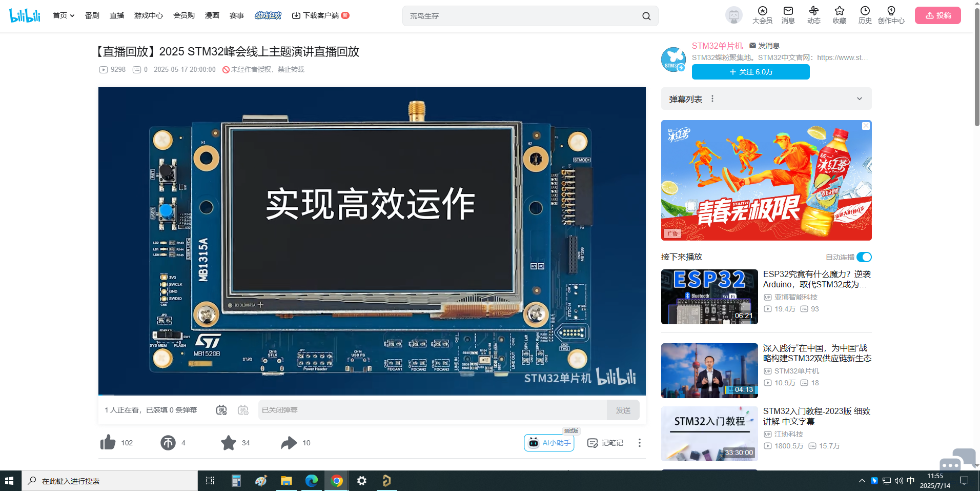Viewport: 980px width, 491px height.
Task: Open the 收藏 favorites star in header
Action: coord(839,15)
